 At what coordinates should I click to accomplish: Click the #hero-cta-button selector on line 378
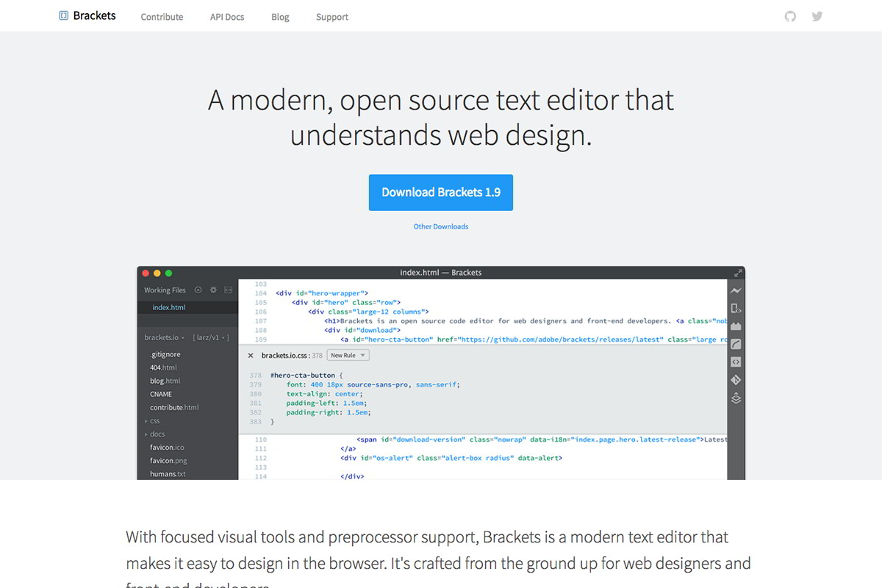tap(301, 375)
